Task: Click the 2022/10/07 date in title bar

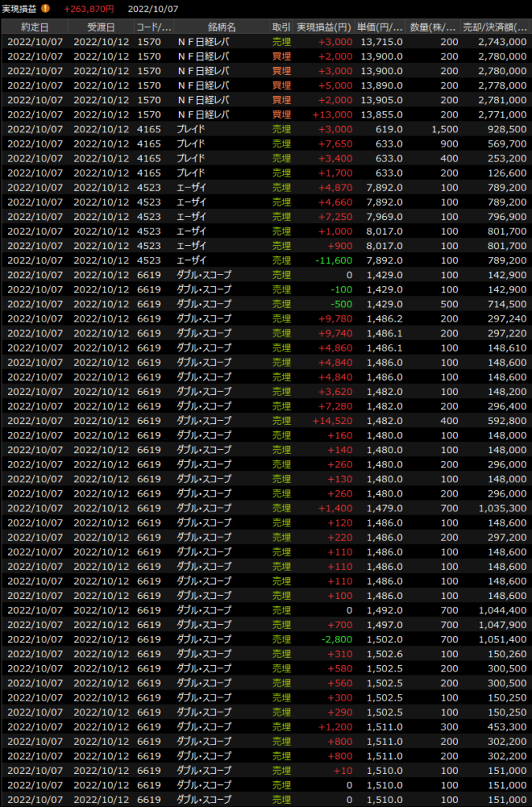Action: point(154,9)
